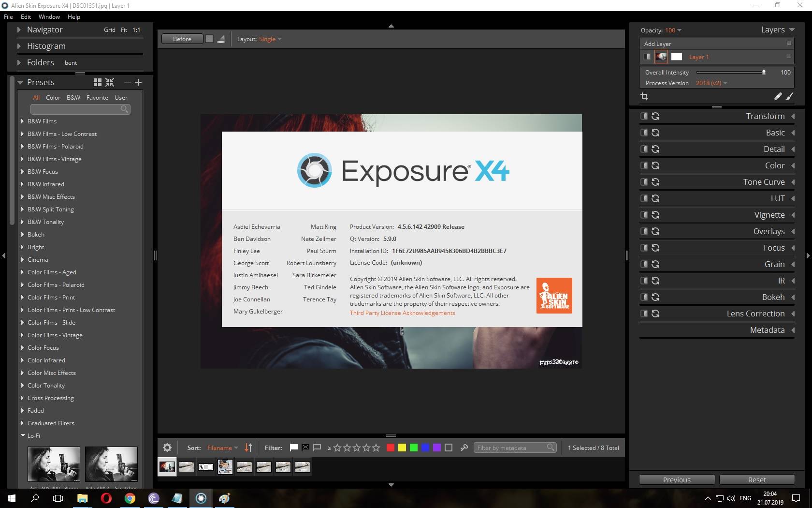Expand the Folders panel
The height and width of the screenshot is (508, 812).
tap(19, 62)
